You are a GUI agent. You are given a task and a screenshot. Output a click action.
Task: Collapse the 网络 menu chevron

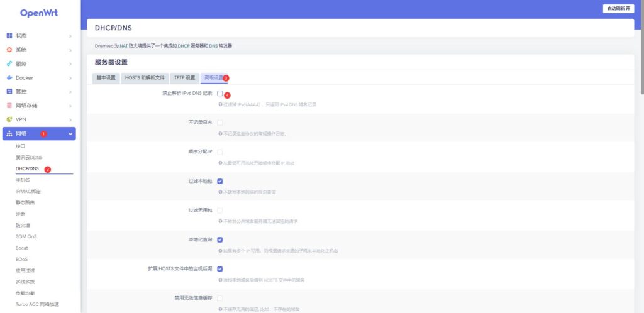pos(70,134)
